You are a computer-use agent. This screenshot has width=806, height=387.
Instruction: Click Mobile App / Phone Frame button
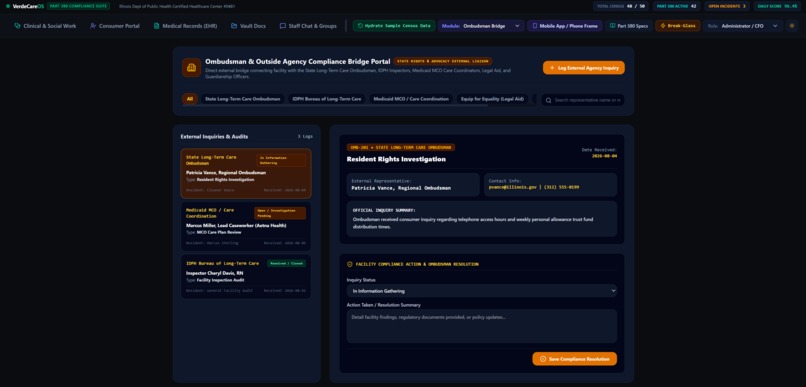click(x=565, y=26)
